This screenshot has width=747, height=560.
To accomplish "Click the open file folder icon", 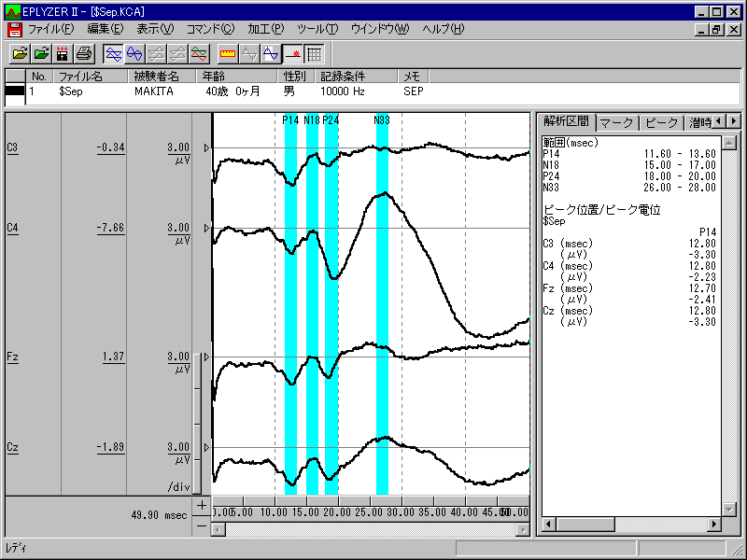I will click(20, 53).
